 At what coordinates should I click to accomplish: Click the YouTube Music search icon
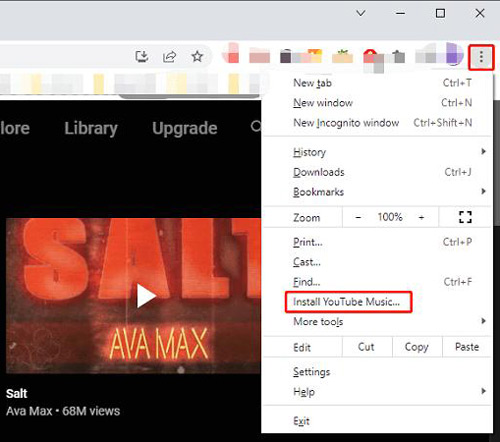click(256, 126)
